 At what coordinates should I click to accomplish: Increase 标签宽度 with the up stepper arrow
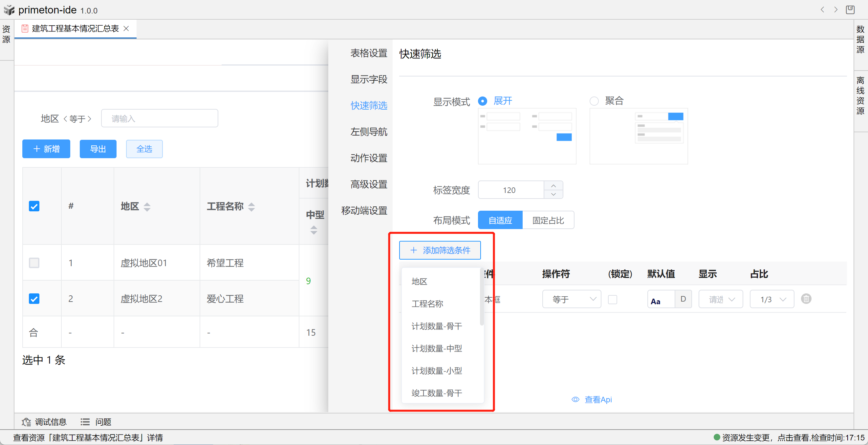pos(553,186)
